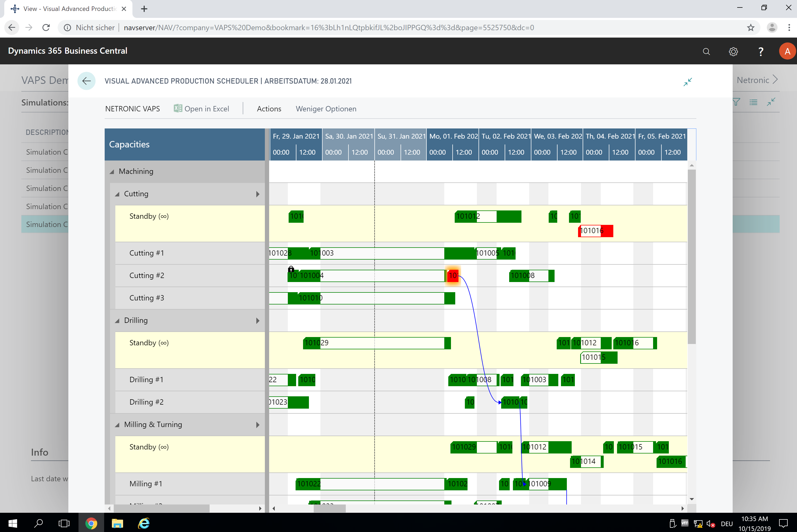The height and width of the screenshot is (532, 797).
Task: Click the Netronic chevron at top right
Action: point(775,80)
